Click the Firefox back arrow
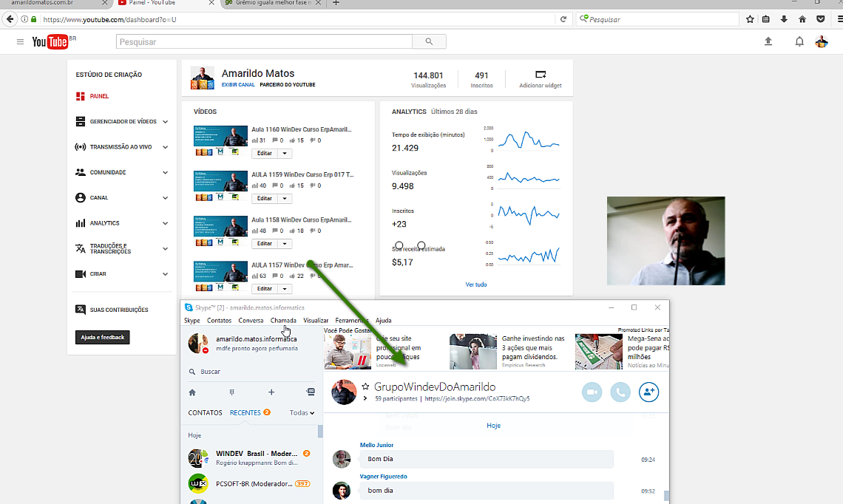Viewport: 843px width, 504px height. pyautogui.click(x=10, y=19)
